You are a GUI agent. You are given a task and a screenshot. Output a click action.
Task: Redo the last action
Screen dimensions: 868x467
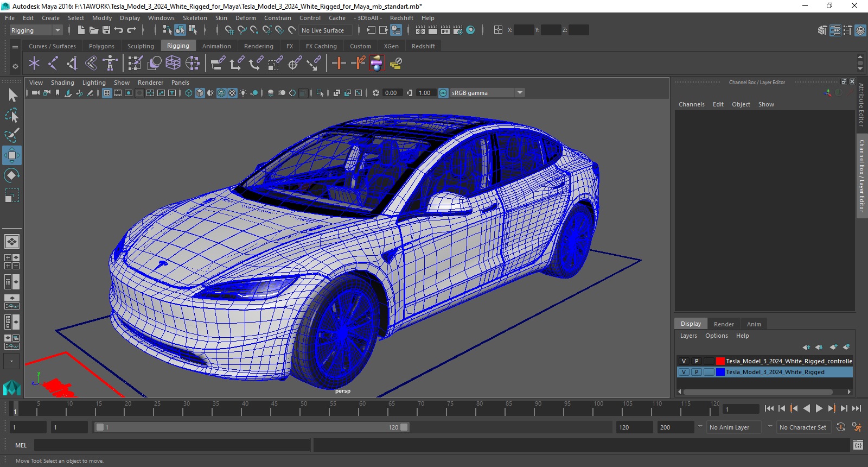131,30
